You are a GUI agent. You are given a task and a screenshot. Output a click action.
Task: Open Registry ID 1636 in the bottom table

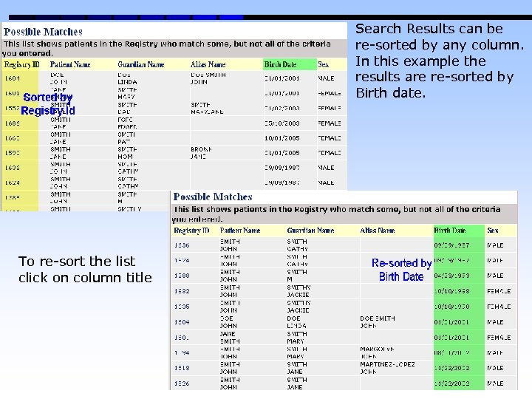[182, 245]
